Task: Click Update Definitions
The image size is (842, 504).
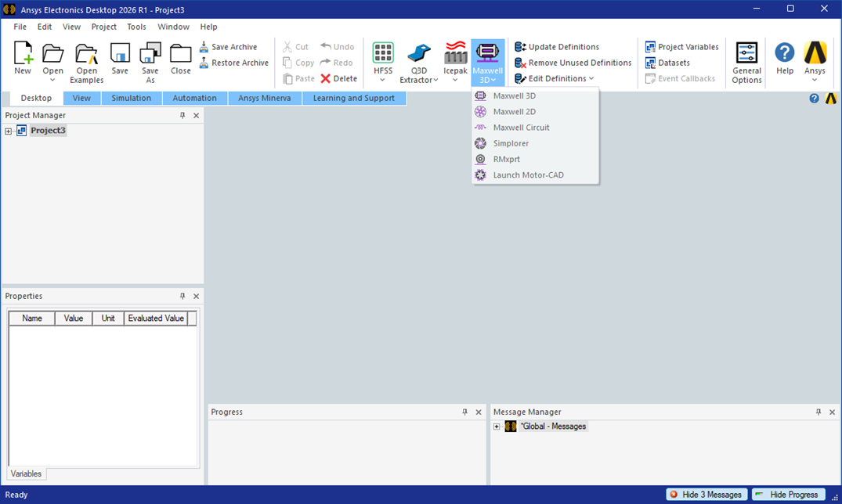Action: tap(557, 47)
